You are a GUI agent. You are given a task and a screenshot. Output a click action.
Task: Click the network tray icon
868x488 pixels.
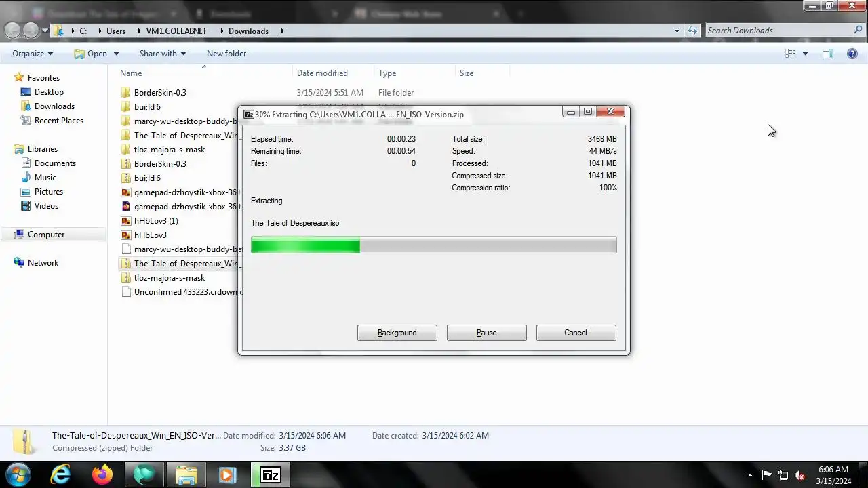pos(783,475)
